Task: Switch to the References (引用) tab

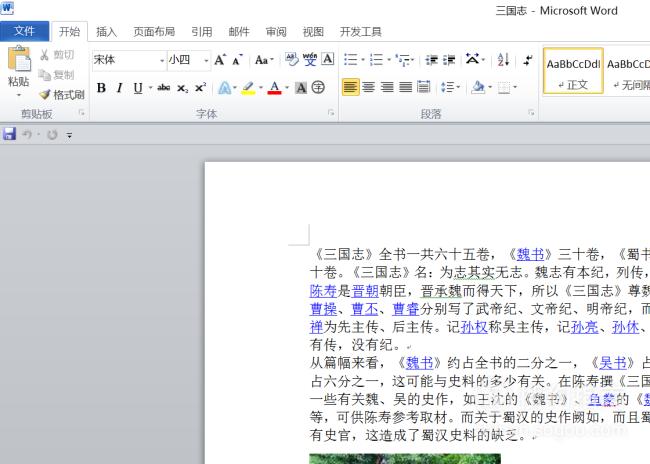Action: [201, 32]
